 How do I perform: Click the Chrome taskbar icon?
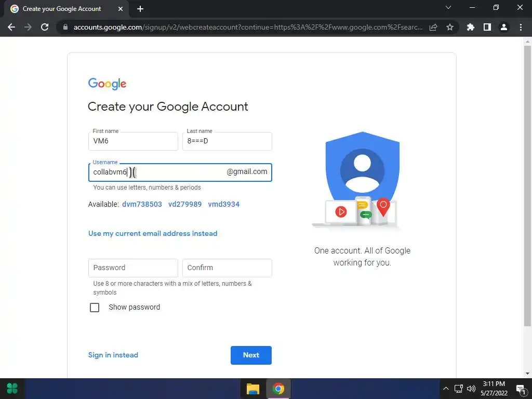tap(278, 389)
